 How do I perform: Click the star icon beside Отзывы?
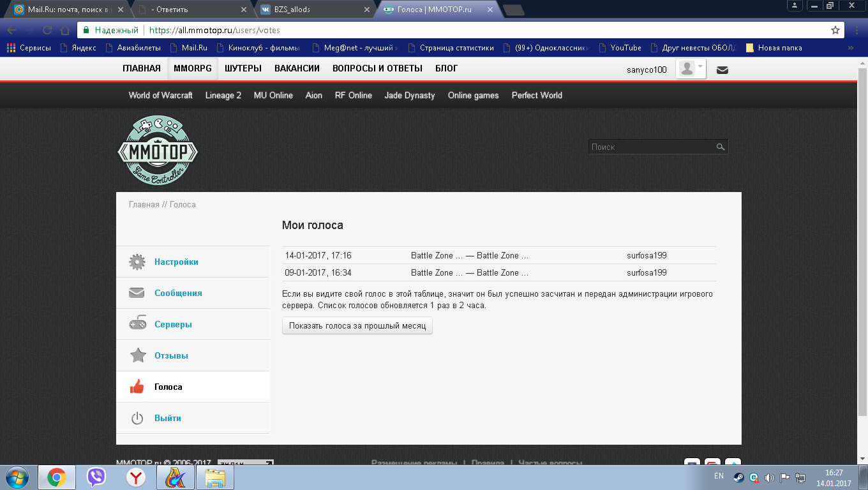pyautogui.click(x=137, y=355)
